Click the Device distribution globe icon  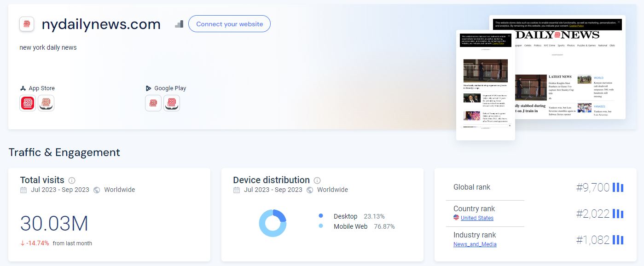310,190
